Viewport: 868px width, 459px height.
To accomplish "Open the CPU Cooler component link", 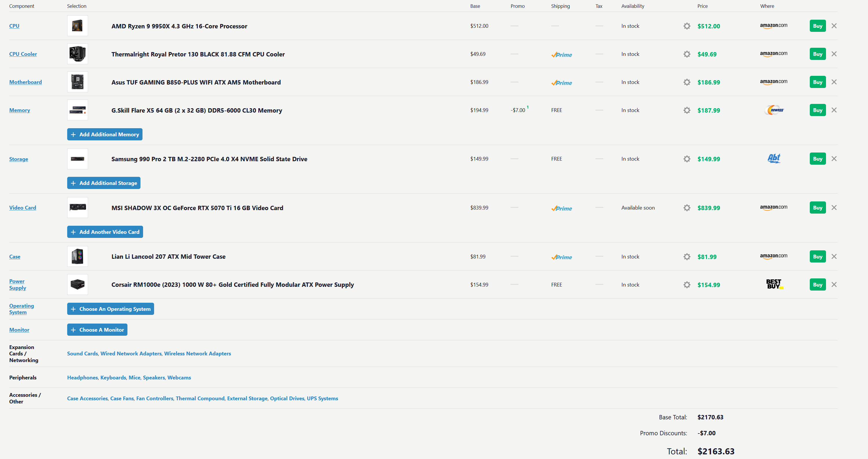I will (23, 54).
